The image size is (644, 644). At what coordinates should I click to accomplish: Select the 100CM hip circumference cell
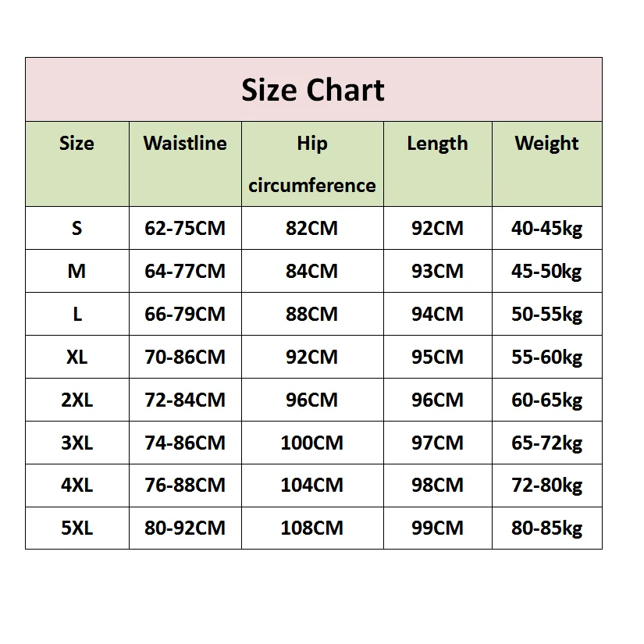(x=312, y=443)
